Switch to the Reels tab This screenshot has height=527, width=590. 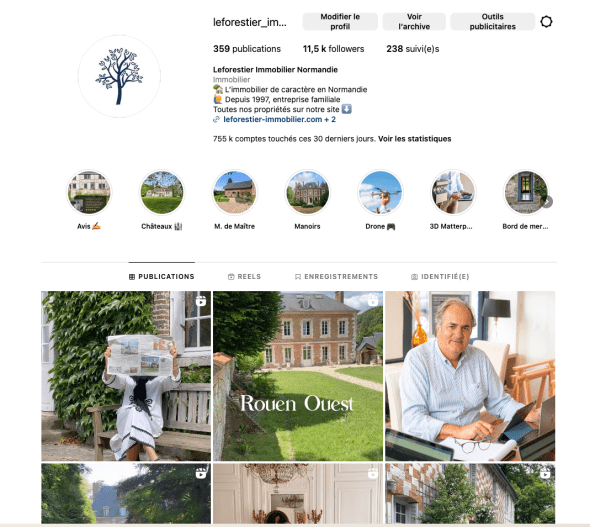[245, 276]
